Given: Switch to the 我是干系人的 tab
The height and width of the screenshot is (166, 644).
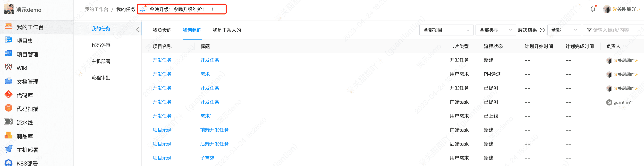Looking at the screenshot, I should (x=226, y=30).
